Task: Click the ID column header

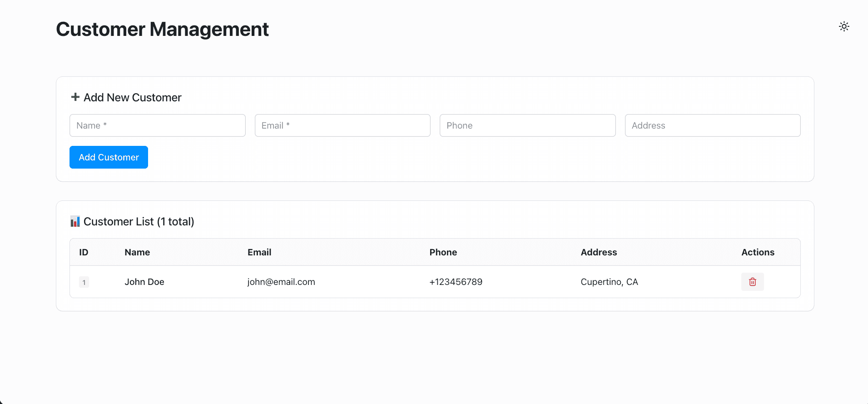Action: pyautogui.click(x=84, y=252)
